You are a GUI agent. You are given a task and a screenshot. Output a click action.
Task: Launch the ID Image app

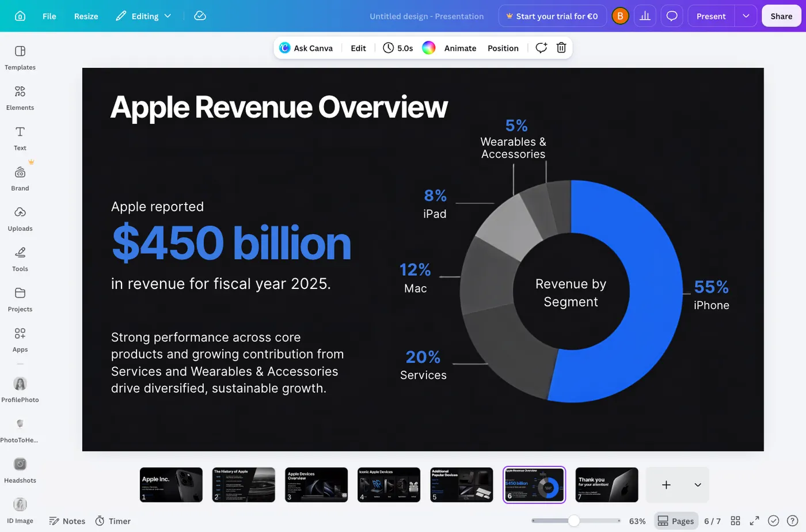(20, 510)
